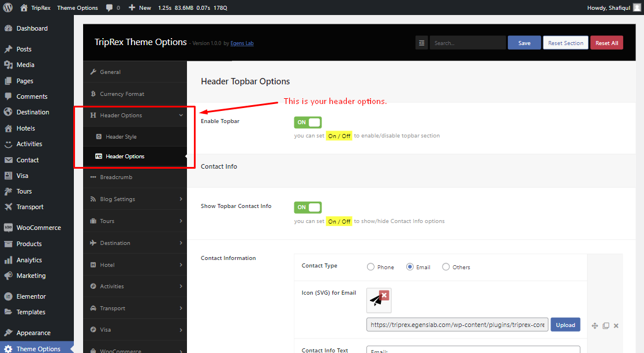The image size is (644, 353).
Task: Delete the contact information item
Action: tap(616, 326)
